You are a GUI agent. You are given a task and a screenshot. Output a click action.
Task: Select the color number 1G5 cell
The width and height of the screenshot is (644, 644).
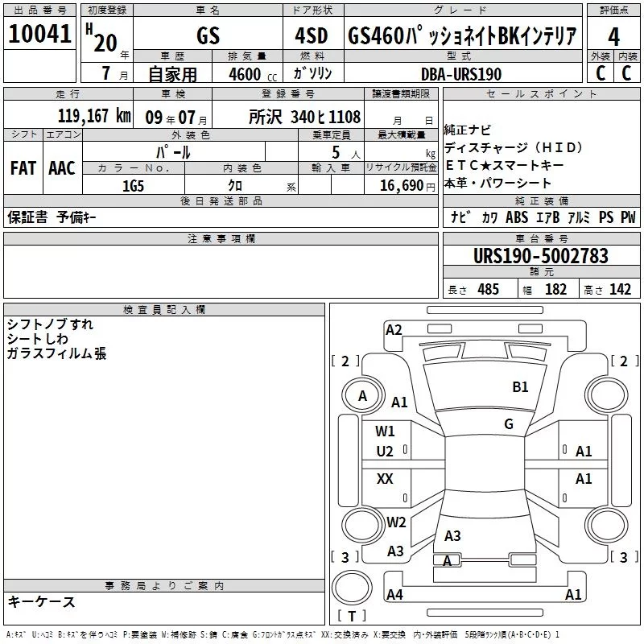click(134, 186)
